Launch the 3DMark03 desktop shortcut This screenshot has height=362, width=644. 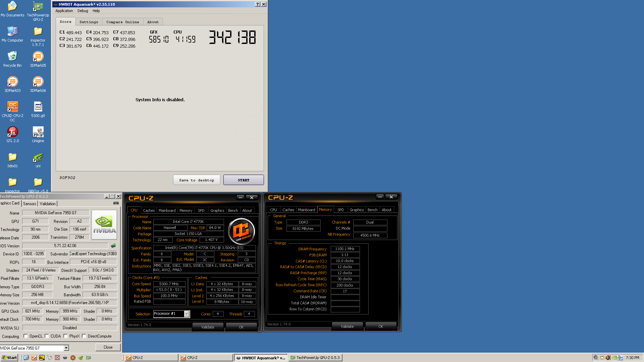coord(12,84)
